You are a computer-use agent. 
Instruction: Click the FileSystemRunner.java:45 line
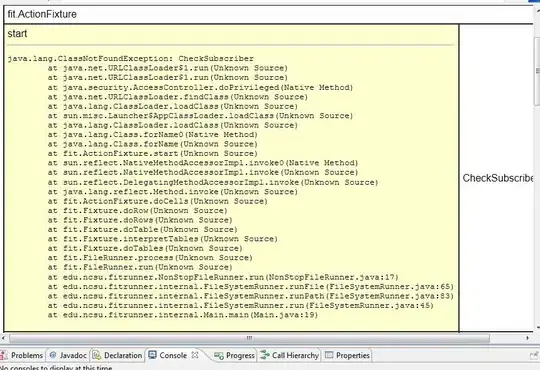[x=241, y=306]
